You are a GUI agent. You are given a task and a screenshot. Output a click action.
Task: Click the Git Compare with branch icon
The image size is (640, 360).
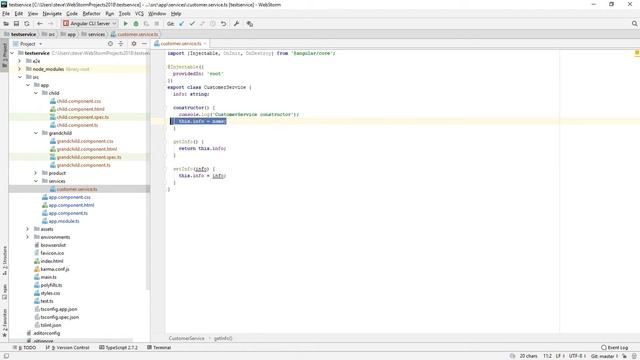(x=202, y=24)
